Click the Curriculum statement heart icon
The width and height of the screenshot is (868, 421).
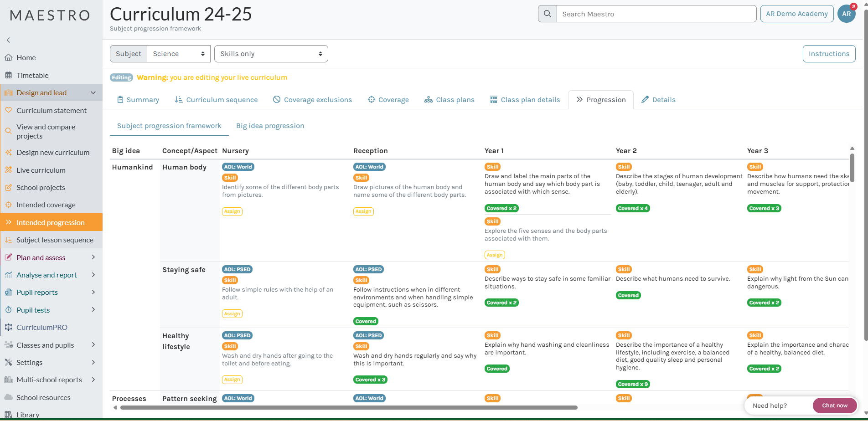click(8, 110)
